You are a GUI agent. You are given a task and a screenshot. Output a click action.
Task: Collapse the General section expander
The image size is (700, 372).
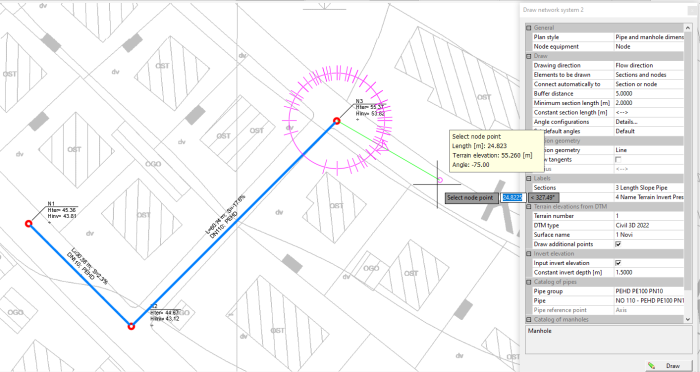coord(529,28)
